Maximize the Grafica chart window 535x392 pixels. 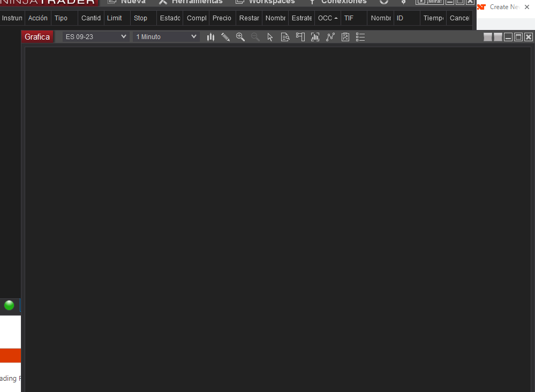coord(518,37)
